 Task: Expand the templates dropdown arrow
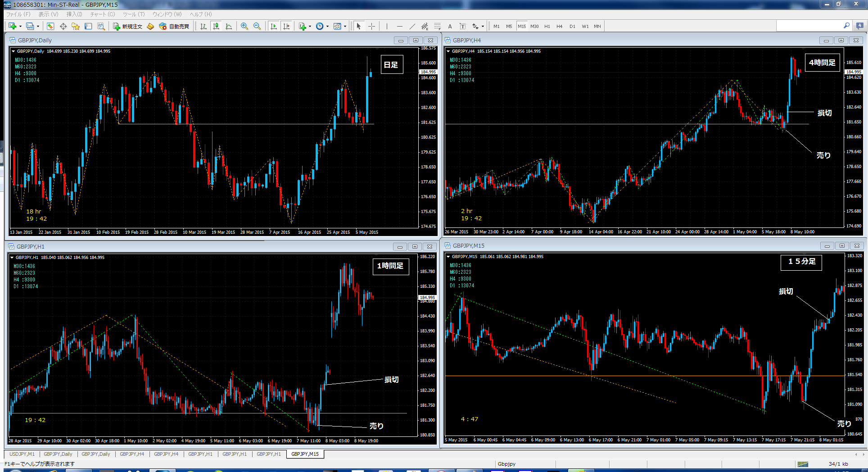pyautogui.click(x=345, y=26)
